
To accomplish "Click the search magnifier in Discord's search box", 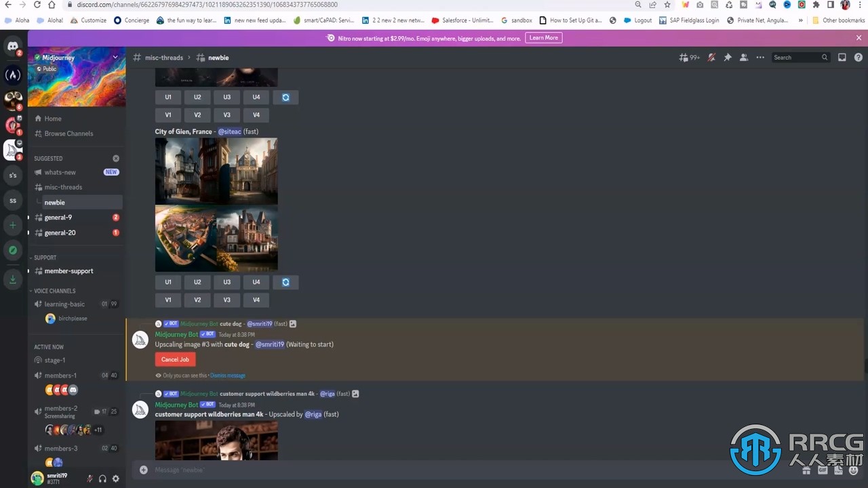I will (825, 58).
